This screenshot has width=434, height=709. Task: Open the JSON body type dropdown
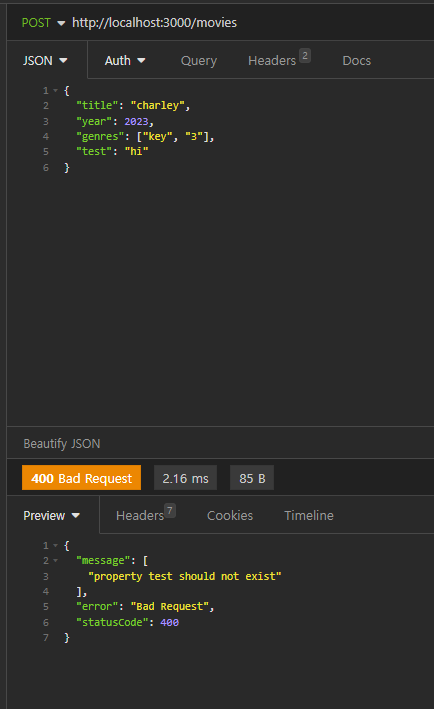(x=45, y=61)
